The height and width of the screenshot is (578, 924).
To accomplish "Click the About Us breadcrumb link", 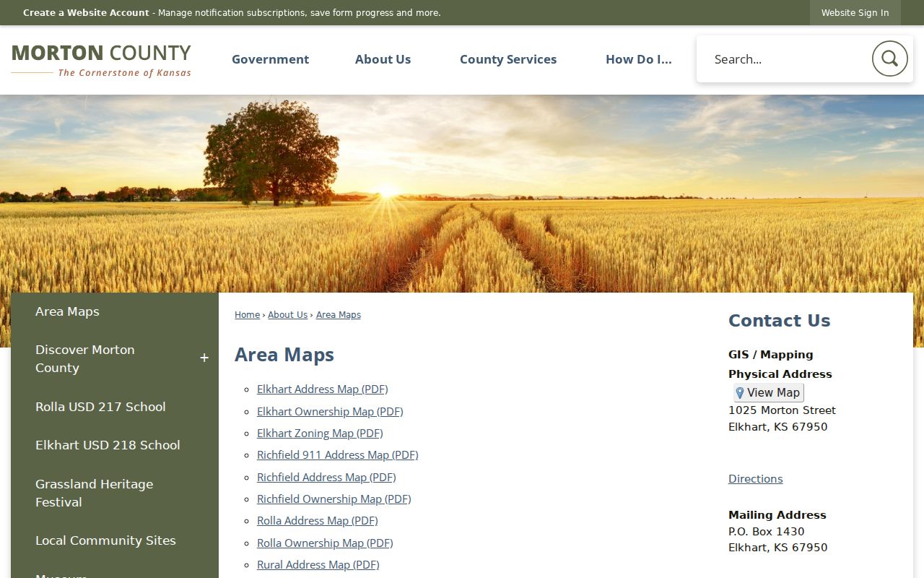I will pos(287,315).
